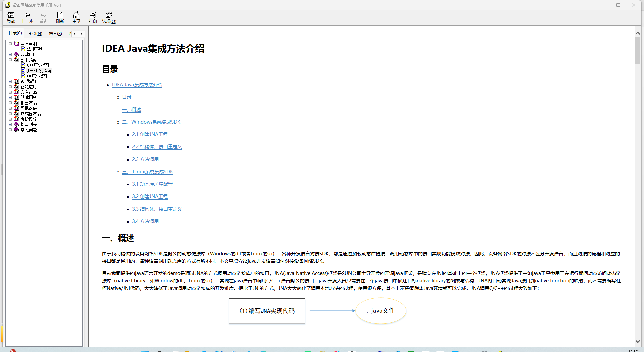
Task: Follow the 3.4 方法调用 hyperlink
Action: (145, 221)
